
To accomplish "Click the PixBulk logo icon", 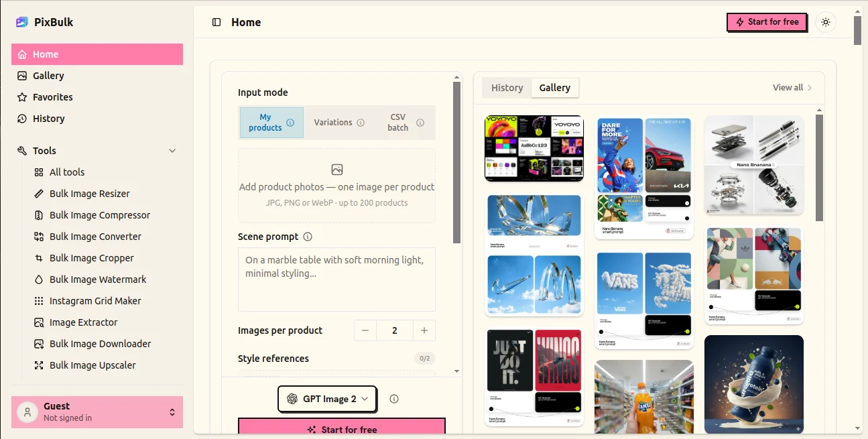I will pyautogui.click(x=22, y=22).
